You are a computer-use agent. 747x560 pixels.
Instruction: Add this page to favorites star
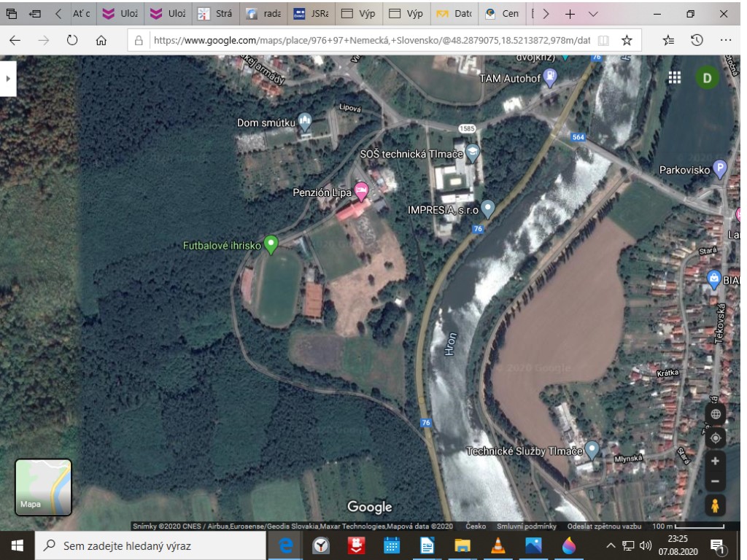pyautogui.click(x=626, y=41)
